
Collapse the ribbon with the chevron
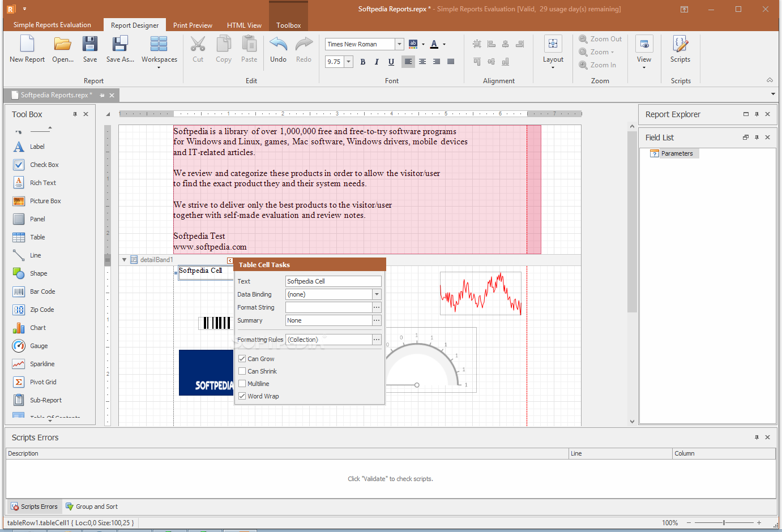tap(770, 80)
